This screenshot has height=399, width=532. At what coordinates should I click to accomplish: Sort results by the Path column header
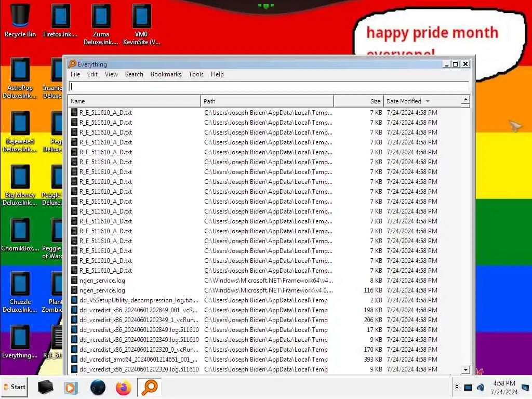click(x=268, y=101)
